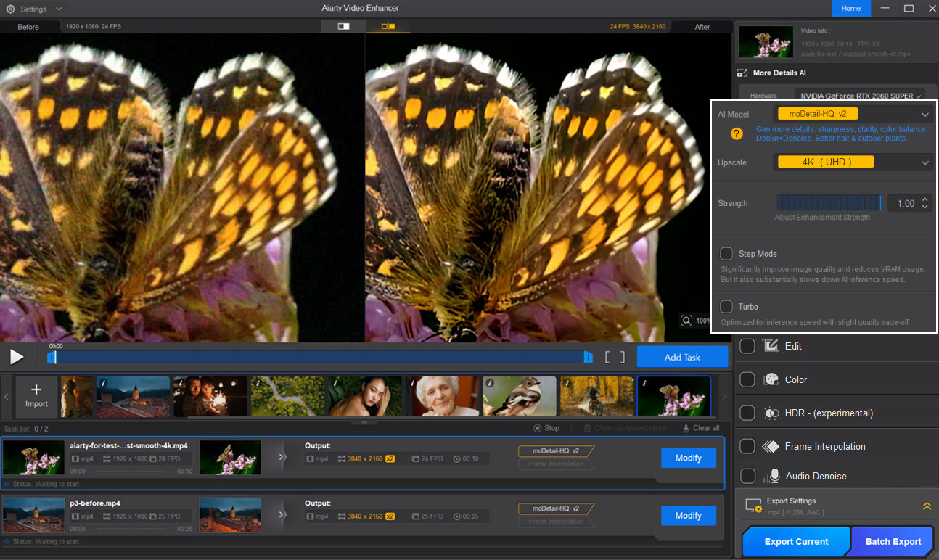Select the side-by-side view icon
This screenshot has width=939, height=560.
point(388,27)
